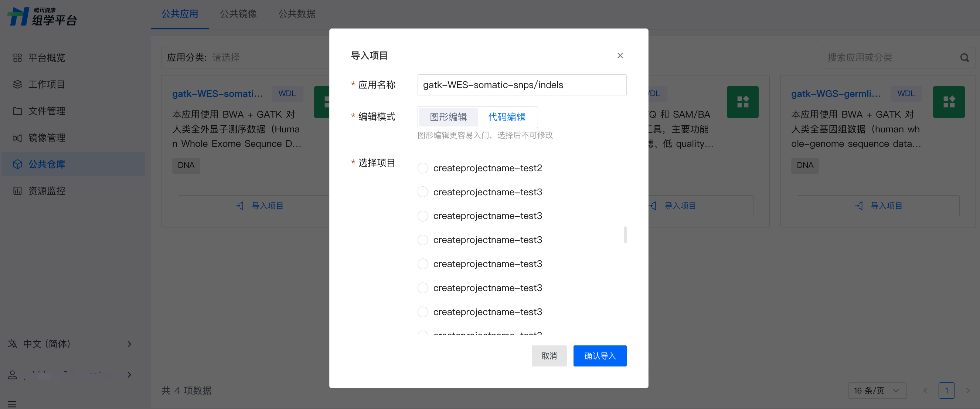The height and width of the screenshot is (409, 980).
Task: Switch to 代码编辑 edit mode
Action: tap(507, 117)
